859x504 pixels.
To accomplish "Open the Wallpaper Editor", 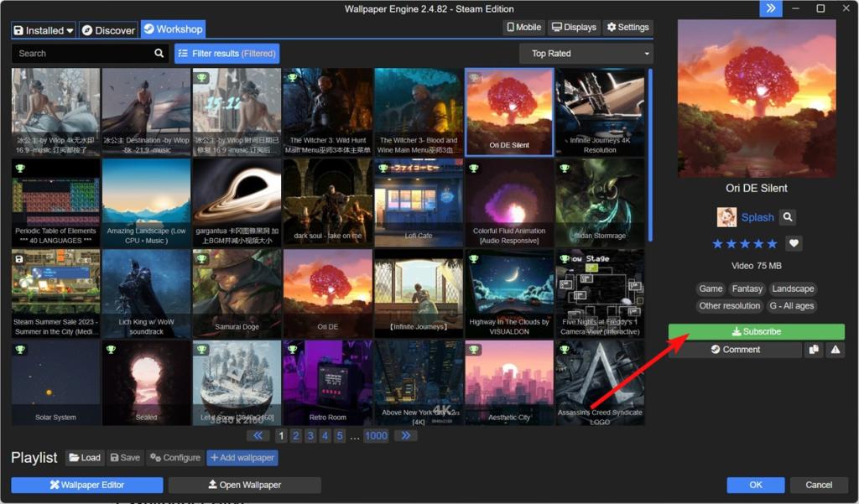I will click(x=86, y=484).
